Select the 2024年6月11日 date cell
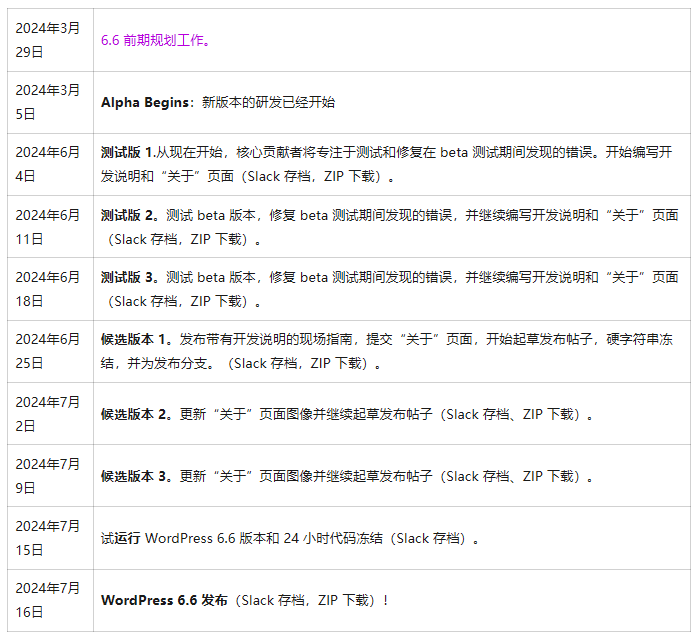This screenshot has height=638, width=700. coord(48,227)
